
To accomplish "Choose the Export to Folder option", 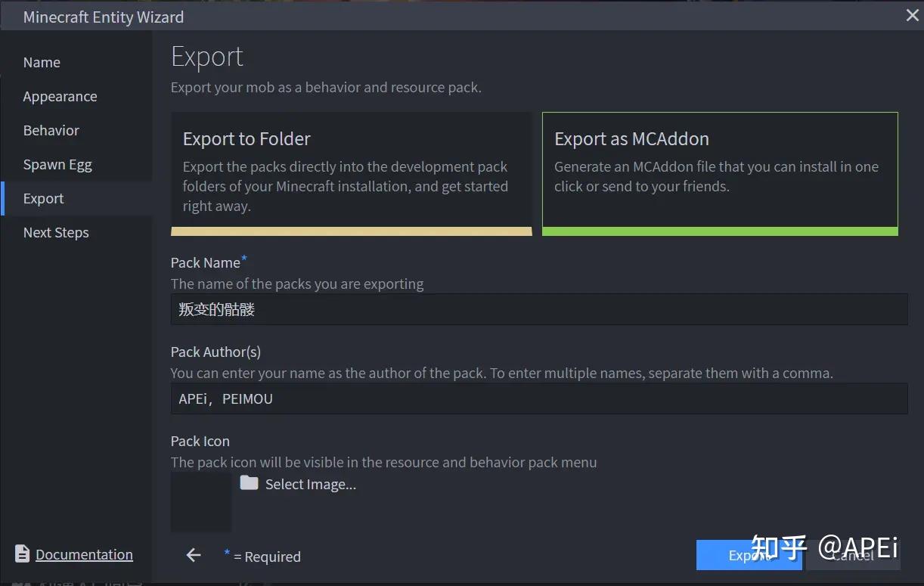I will [352, 174].
